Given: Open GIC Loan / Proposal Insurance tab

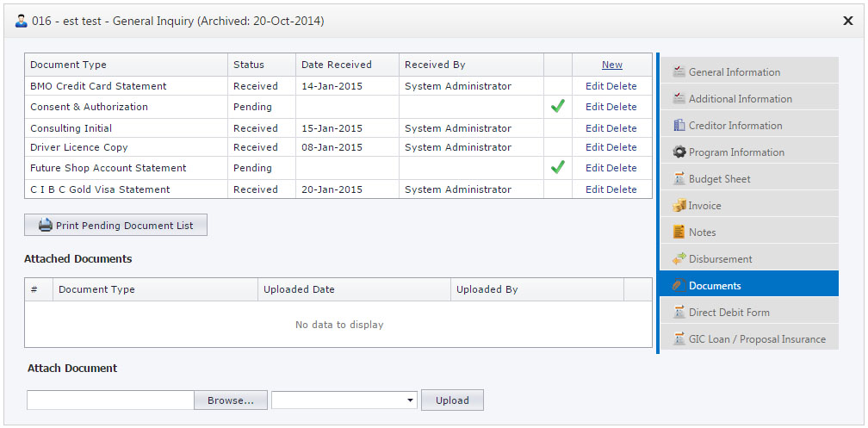Looking at the screenshot, I should tap(756, 339).
